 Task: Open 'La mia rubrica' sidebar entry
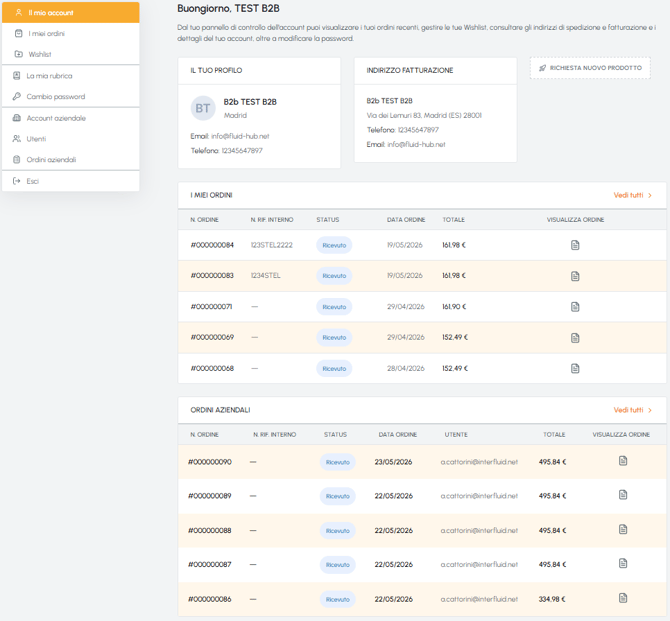[71, 76]
